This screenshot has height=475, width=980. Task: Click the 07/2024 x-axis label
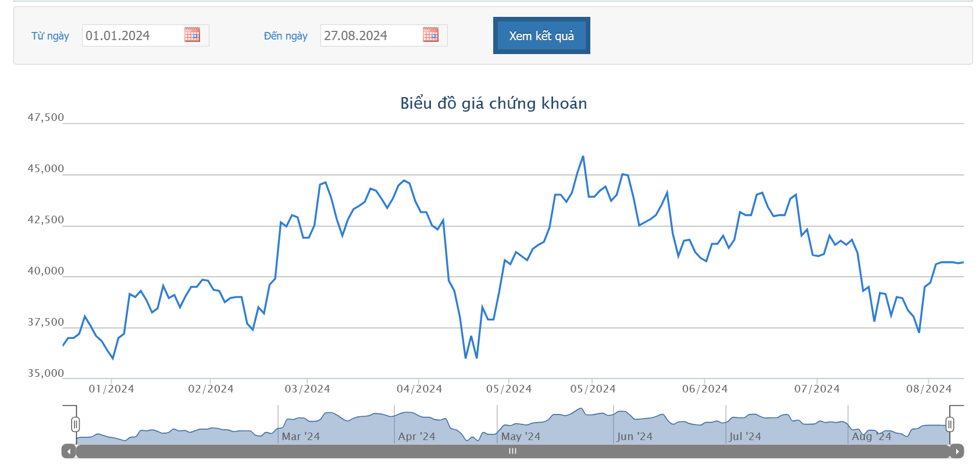pos(817,389)
